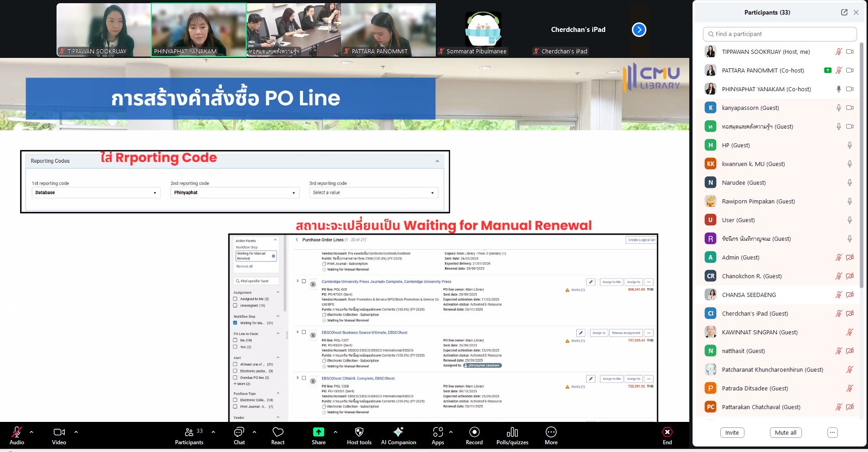Click the green Share screen icon
Image resolution: width=868 pixels, height=452 pixels.
318,432
